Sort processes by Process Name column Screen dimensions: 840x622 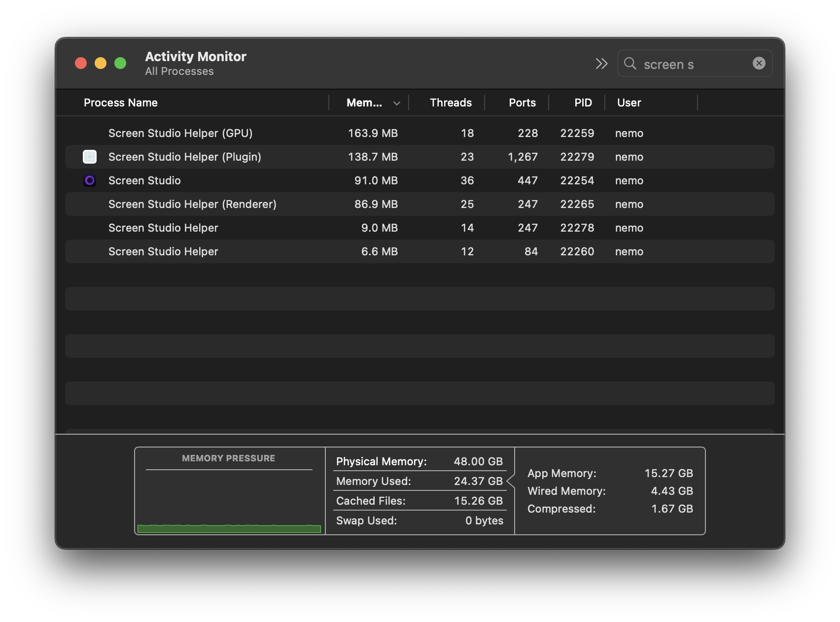[x=121, y=103]
